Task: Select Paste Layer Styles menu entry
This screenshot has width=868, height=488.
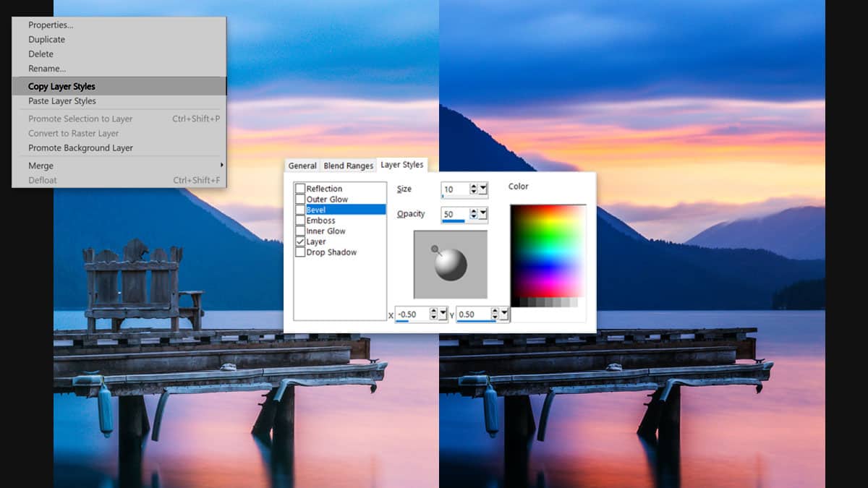Action: click(61, 101)
